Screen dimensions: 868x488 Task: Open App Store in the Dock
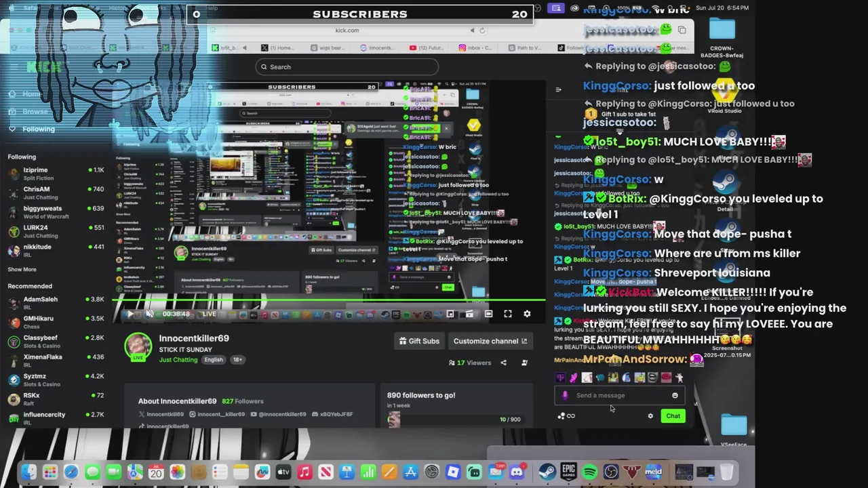tap(410, 472)
